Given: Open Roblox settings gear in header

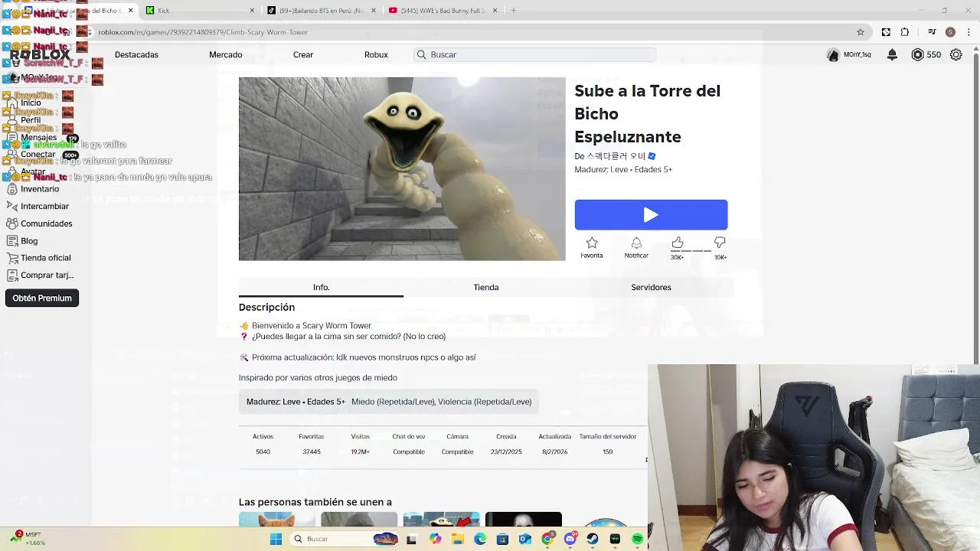Looking at the screenshot, I should click(956, 54).
